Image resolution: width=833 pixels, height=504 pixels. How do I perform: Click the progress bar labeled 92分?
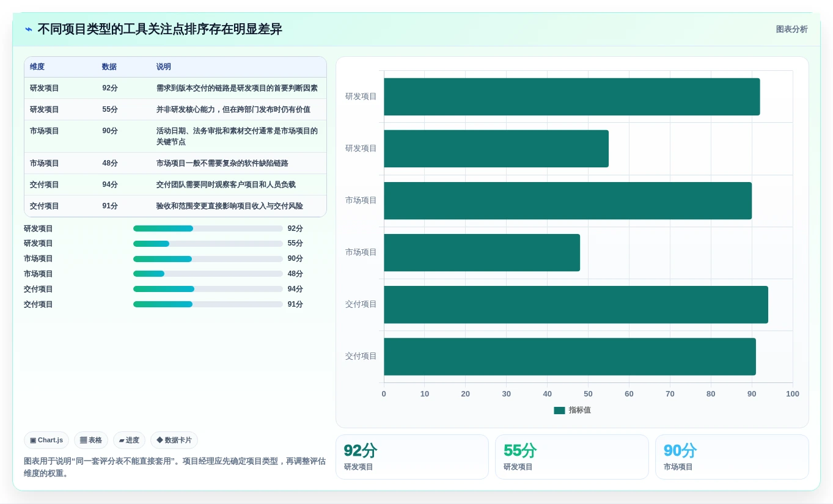[x=208, y=228]
